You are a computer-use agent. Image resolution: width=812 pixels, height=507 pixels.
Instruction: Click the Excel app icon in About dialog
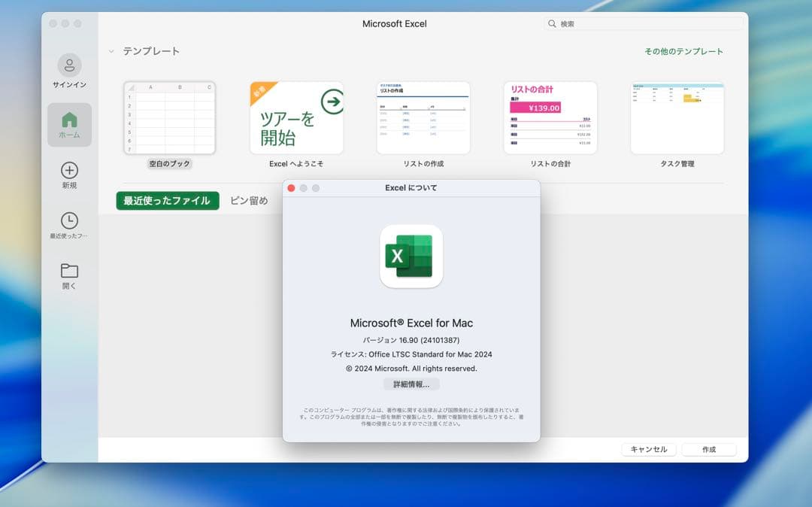pos(411,256)
